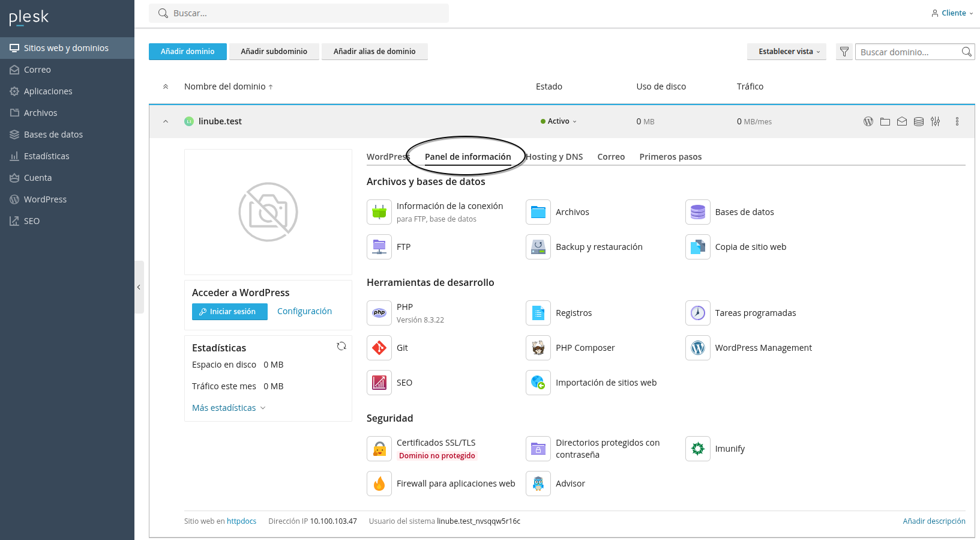The width and height of the screenshot is (980, 540).
Task: Click the Añadir subdominio button
Action: [274, 52]
